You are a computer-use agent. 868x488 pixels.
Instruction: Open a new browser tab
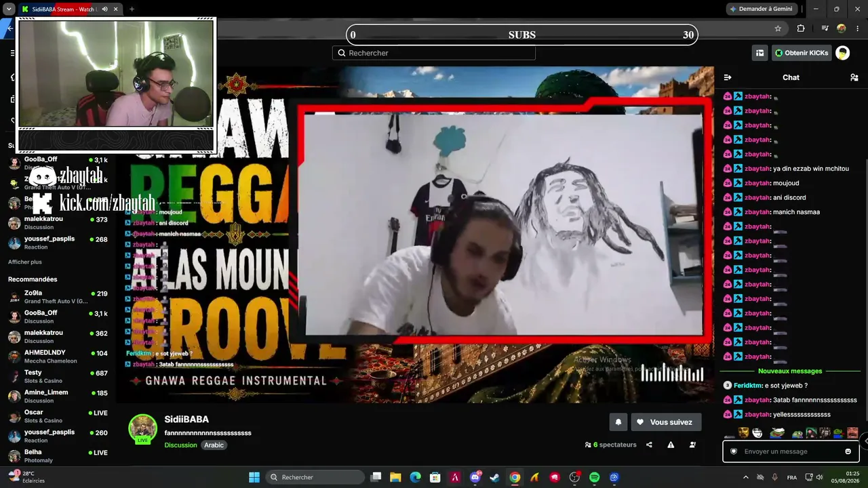(132, 9)
